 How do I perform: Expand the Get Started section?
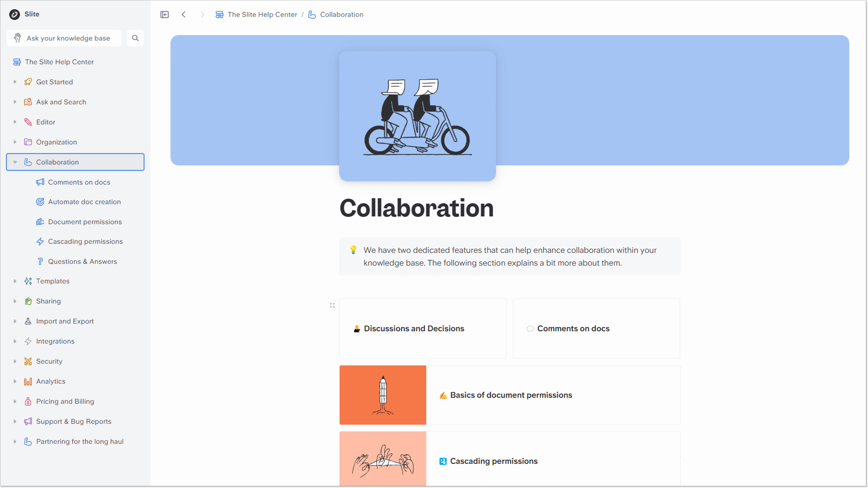[x=14, y=82]
